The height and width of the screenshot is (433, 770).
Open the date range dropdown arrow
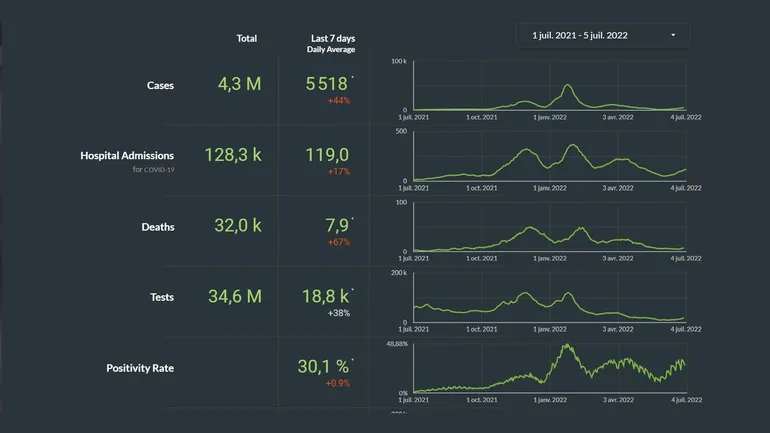[x=673, y=36]
